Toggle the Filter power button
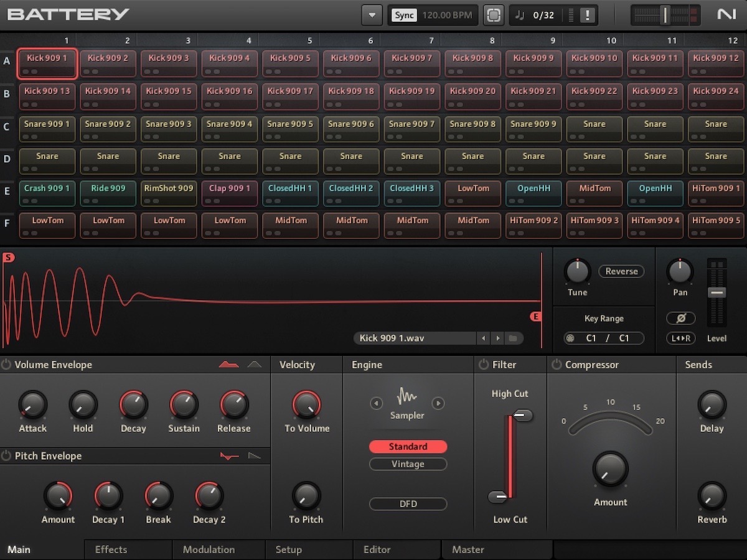The height and width of the screenshot is (560, 747). [484, 365]
